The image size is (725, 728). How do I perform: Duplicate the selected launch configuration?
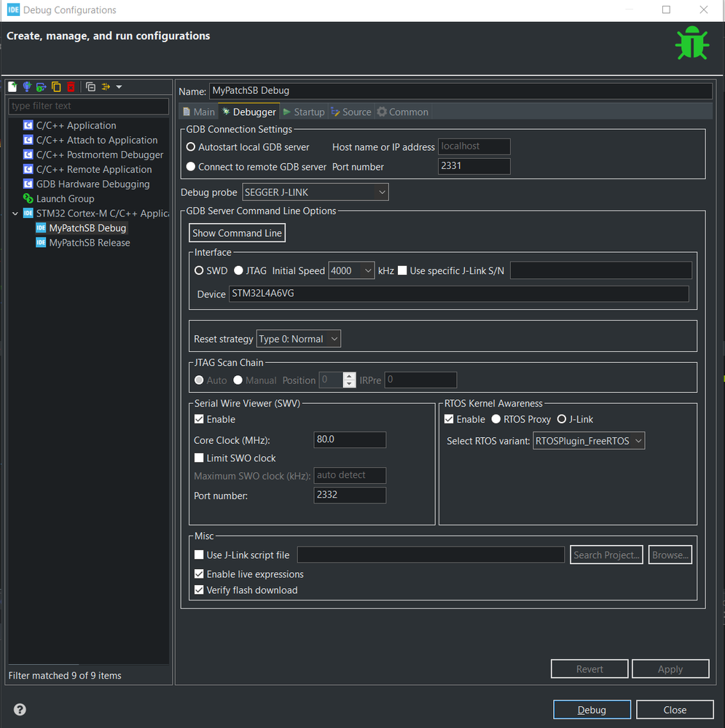pos(56,87)
